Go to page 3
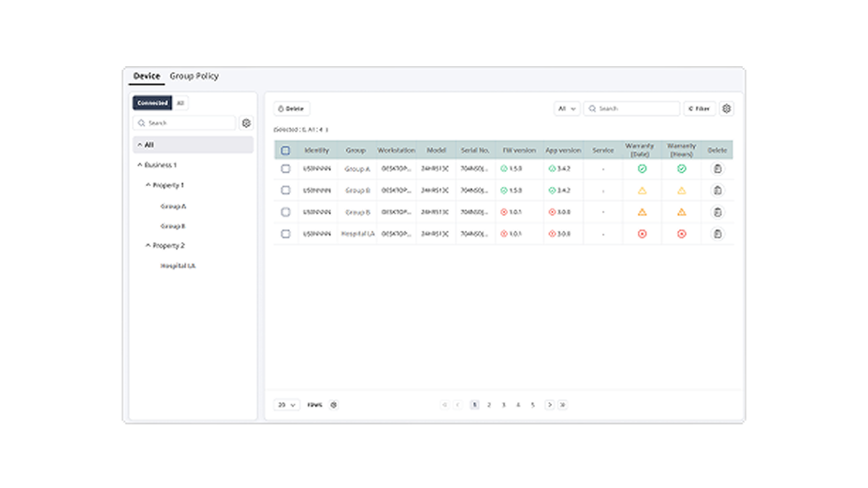The height and width of the screenshot is (488, 868). pyautogui.click(x=504, y=405)
